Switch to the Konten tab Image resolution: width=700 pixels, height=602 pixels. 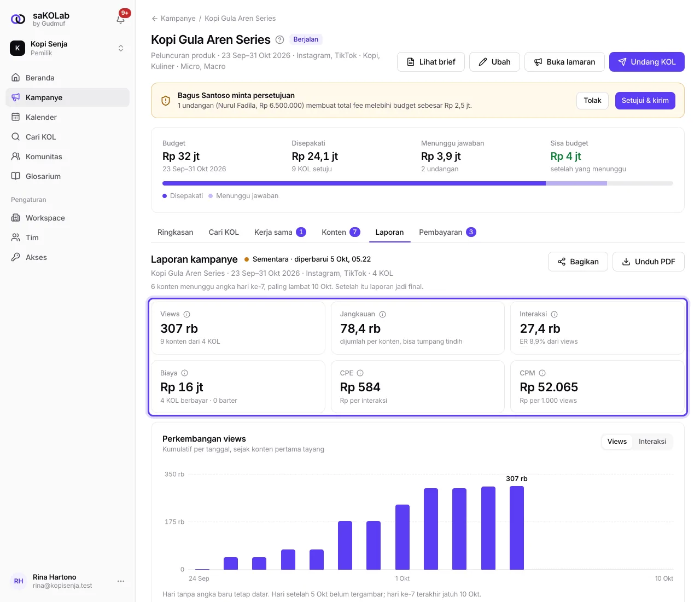pos(341,233)
